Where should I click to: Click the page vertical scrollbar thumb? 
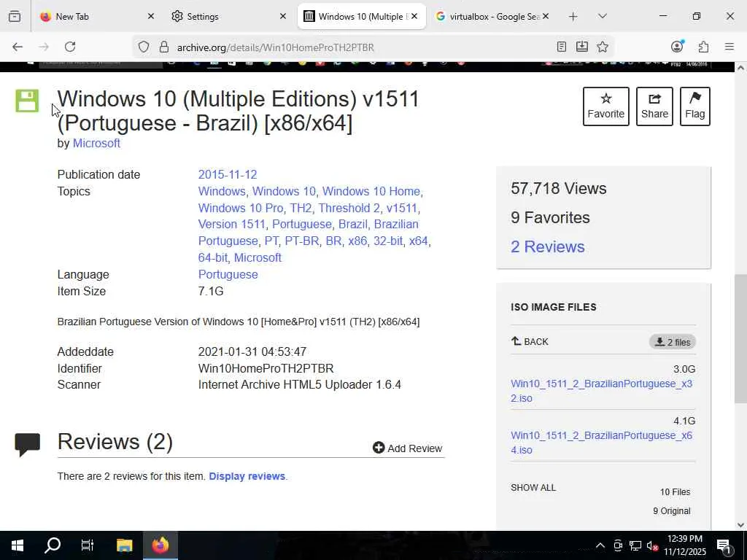click(x=740, y=338)
